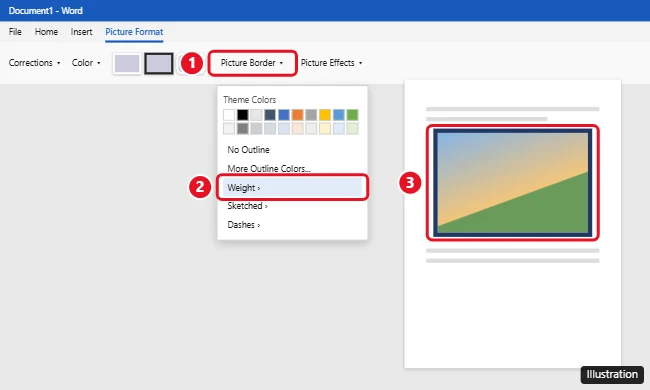Click the Document1 - Word title text
Viewport: 650px width, 390px height.
click(x=45, y=11)
